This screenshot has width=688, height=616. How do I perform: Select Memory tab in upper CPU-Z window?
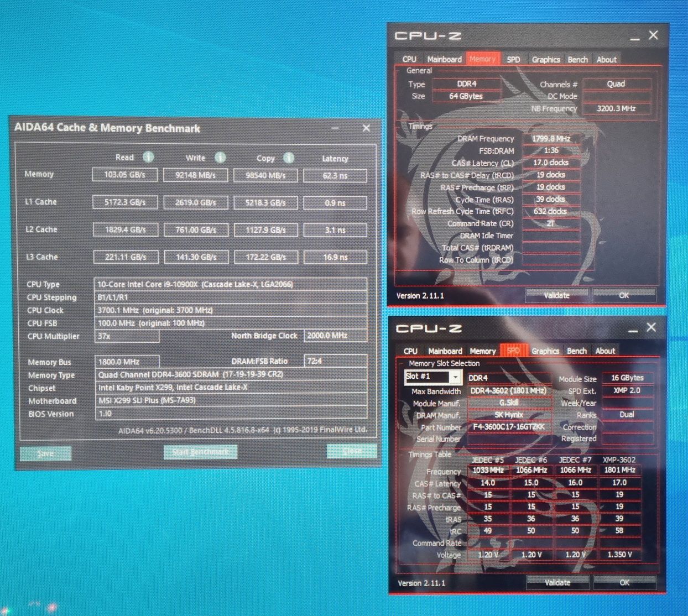[x=482, y=59]
